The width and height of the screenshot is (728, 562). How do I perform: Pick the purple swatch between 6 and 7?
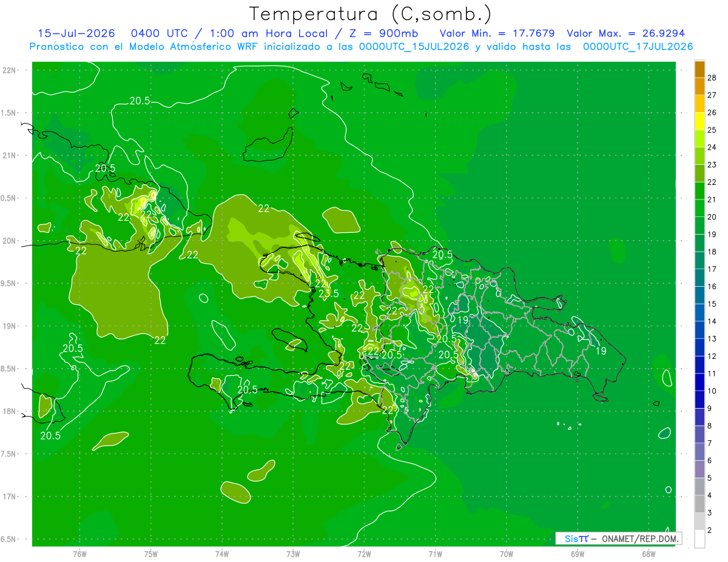click(x=699, y=452)
